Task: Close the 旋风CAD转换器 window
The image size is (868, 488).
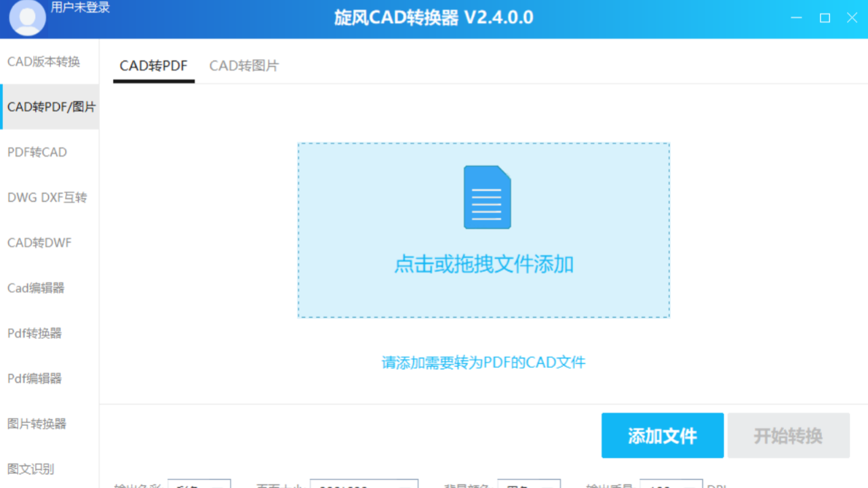Action: pyautogui.click(x=852, y=18)
